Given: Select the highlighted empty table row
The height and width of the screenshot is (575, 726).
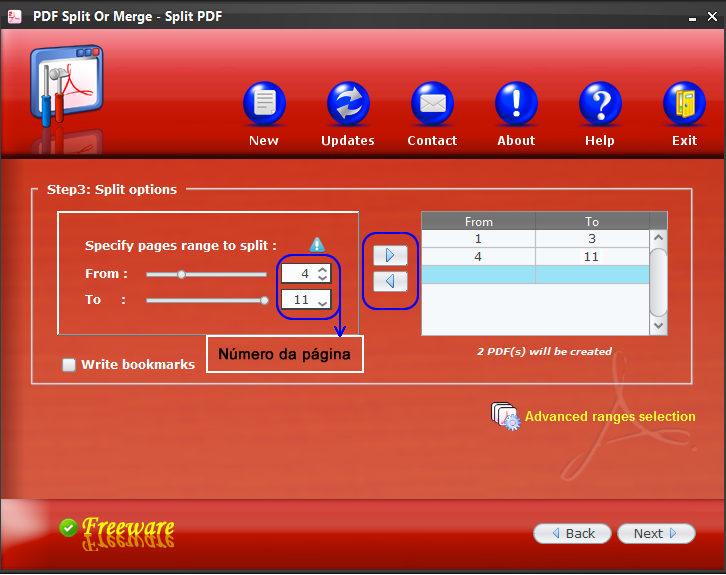Looking at the screenshot, I should pyautogui.click(x=535, y=274).
